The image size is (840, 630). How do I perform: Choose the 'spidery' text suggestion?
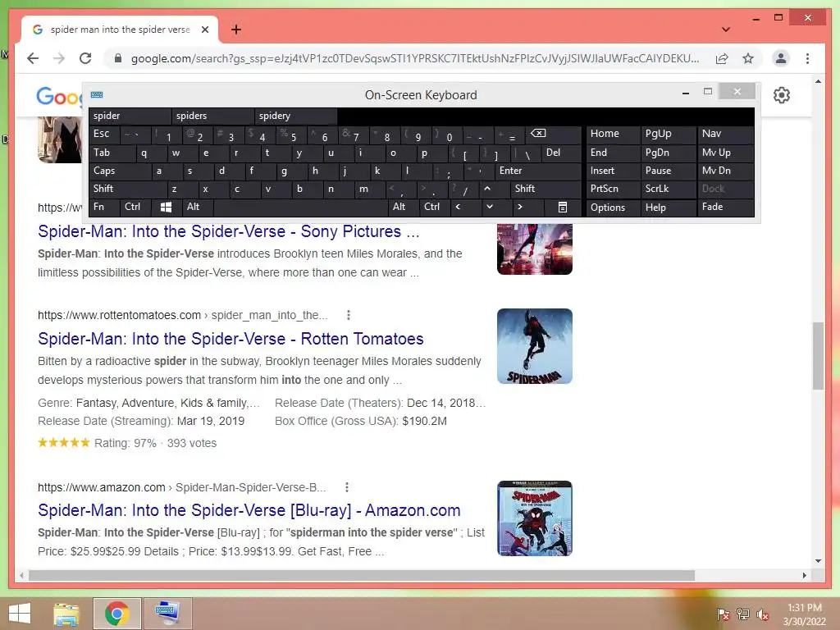[295, 116]
